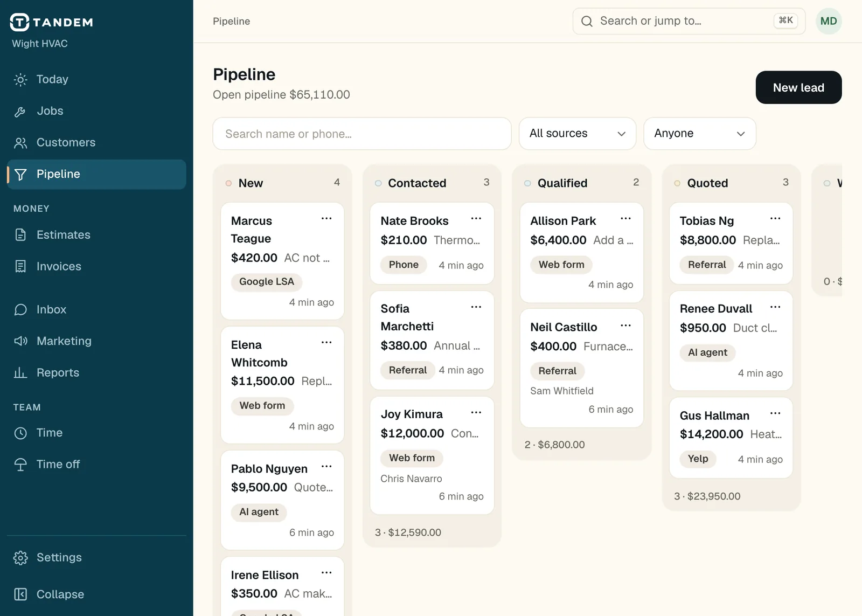Screen dimensions: 862x616
Task: Open more options on Gus Hallman card
Action: [x=775, y=413]
